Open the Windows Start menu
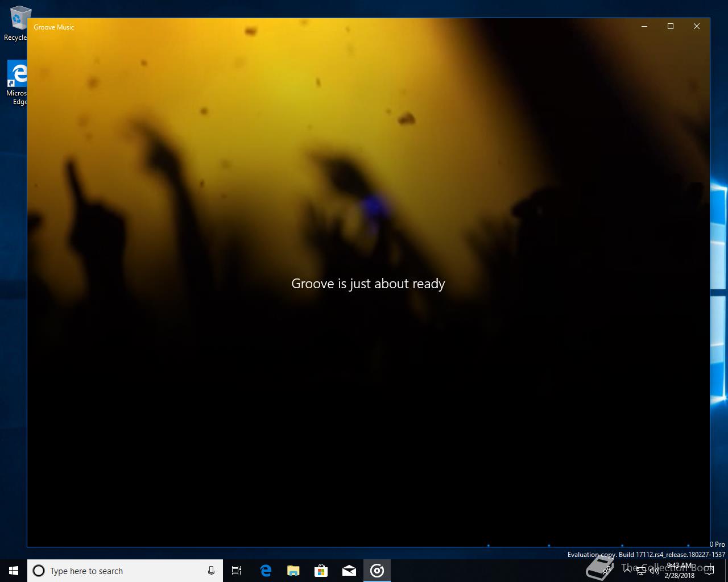 pyautogui.click(x=14, y=571)
